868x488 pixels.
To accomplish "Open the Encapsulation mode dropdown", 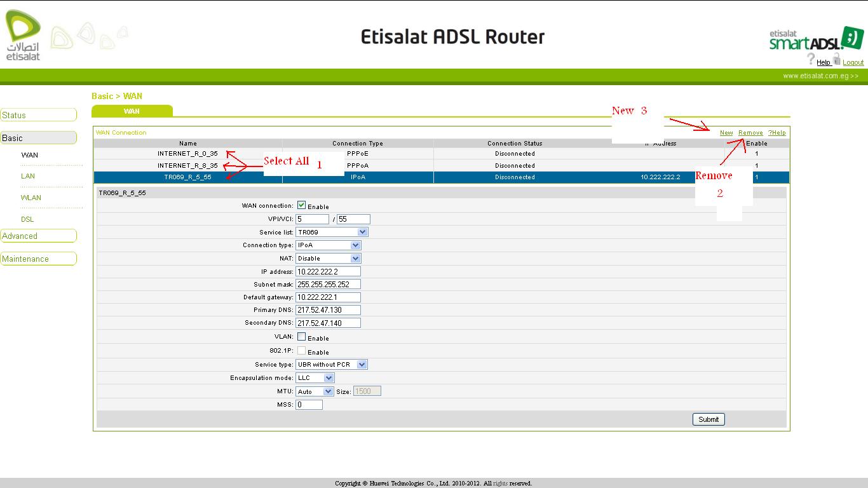I will pyautogui.click(x=315, y=378).
